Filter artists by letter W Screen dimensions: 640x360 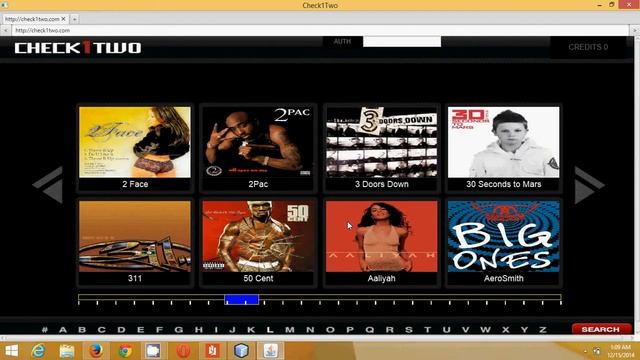485,329
